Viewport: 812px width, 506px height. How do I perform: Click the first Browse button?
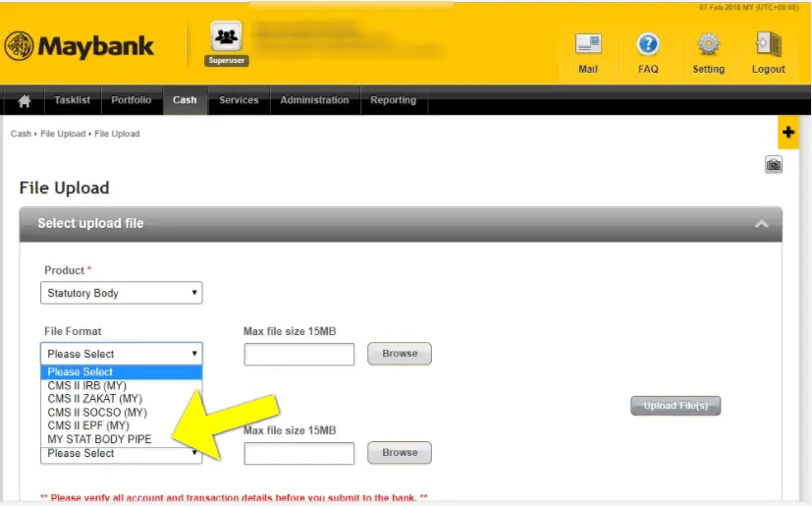coord(400,354)
